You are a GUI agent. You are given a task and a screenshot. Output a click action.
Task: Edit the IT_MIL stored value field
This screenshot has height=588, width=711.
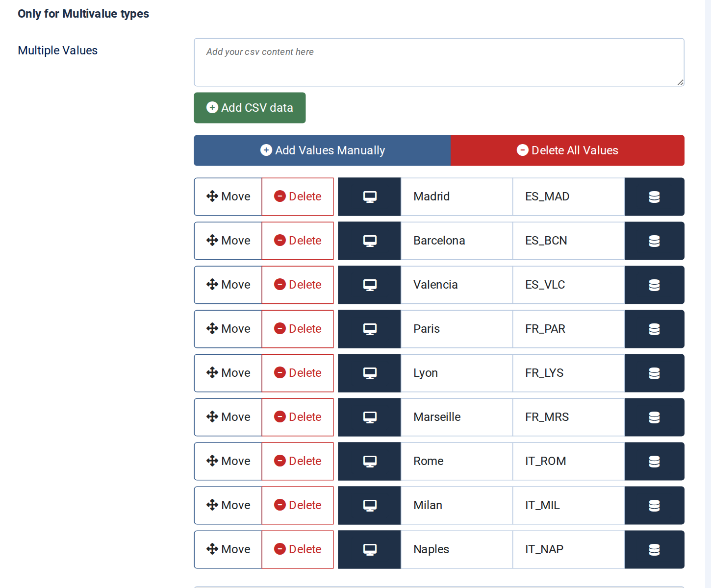click(569, 505)
